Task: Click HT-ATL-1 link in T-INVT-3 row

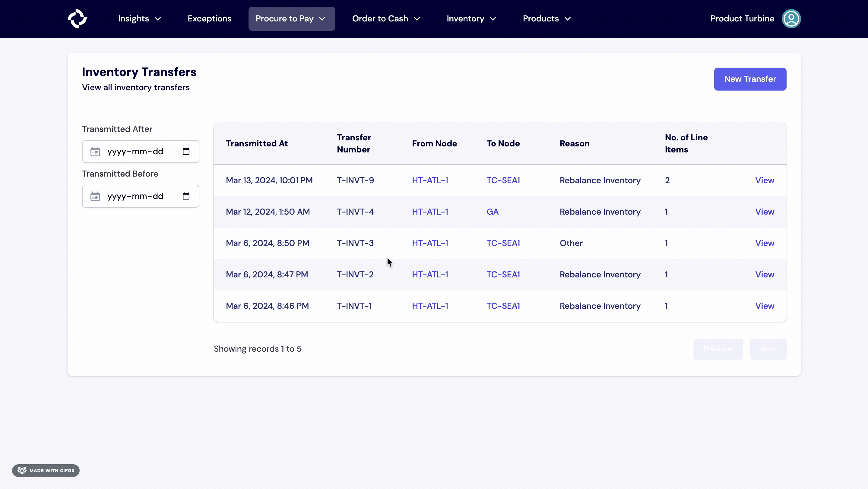Action: point(430,243)
